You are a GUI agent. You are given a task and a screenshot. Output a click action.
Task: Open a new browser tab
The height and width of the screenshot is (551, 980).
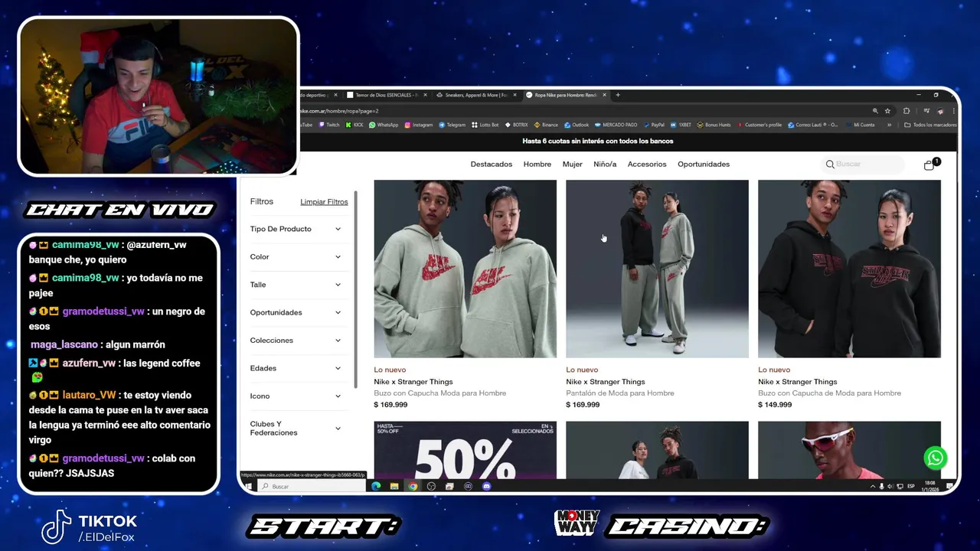(x=619, y=95)
